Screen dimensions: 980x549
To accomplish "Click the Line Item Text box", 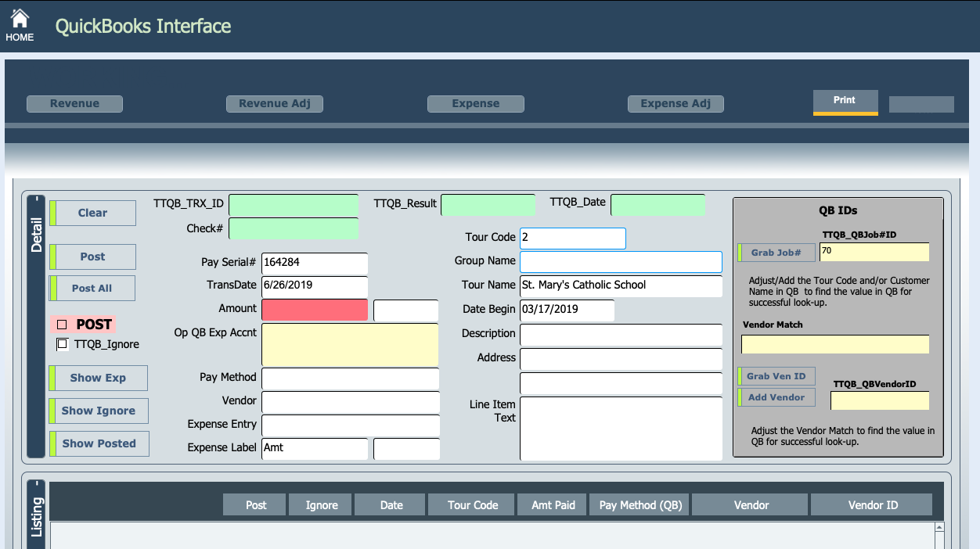I will (621, 429).
